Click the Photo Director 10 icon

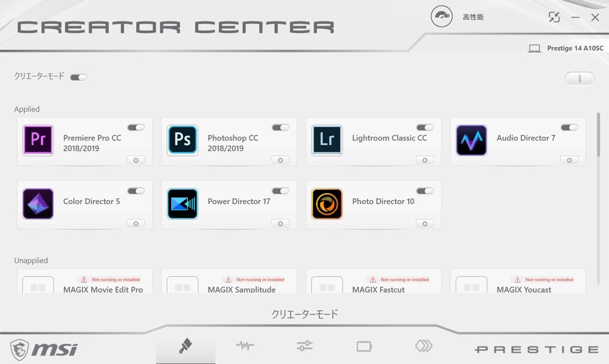tap(327, 203)
